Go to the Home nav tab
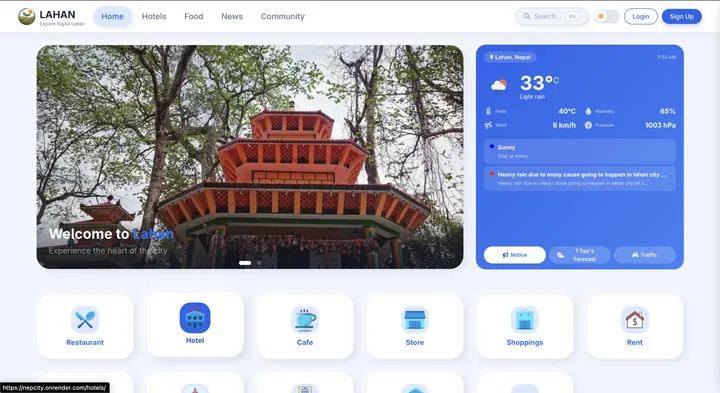 (112, 17)
